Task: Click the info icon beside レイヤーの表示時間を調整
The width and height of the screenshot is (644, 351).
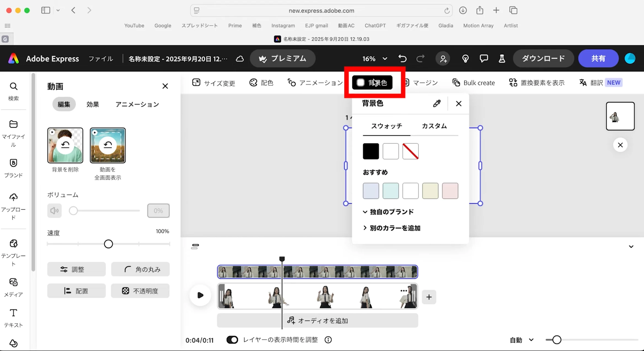Action: [x=328, y=340]
